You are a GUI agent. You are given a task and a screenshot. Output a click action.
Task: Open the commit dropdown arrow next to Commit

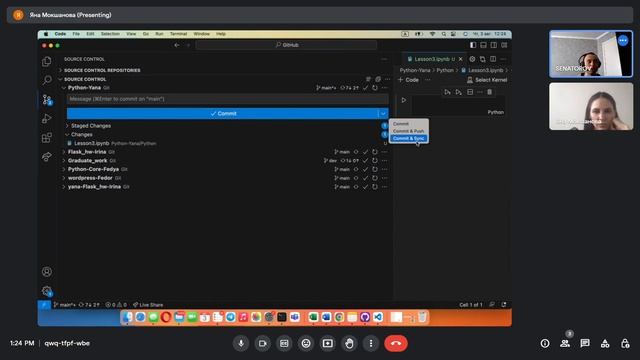pyautogui.click(x=383, y=113)
